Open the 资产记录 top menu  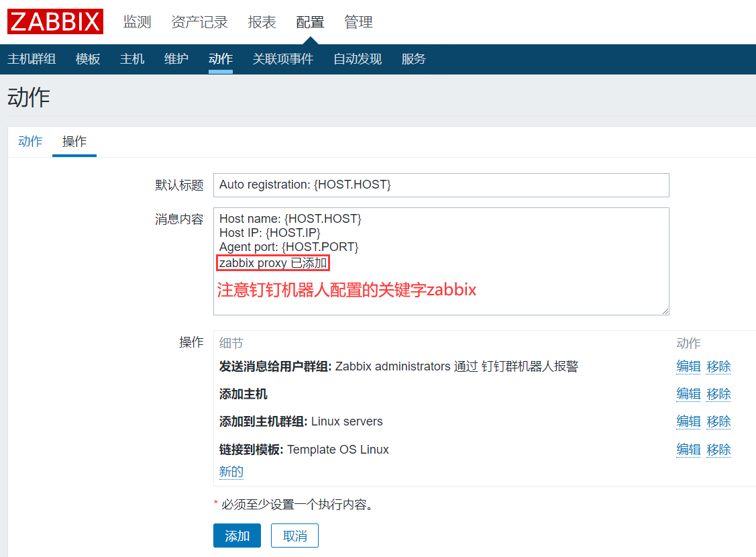(199, 22)
